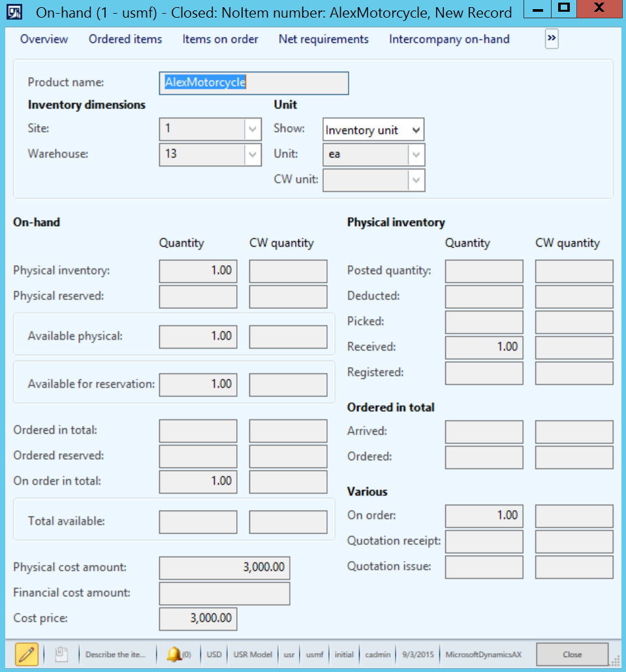Image resolution: width=626 pixels, height=672 pixels.
Task: Open the Site dropdown
Action: (x=253, y=129)
